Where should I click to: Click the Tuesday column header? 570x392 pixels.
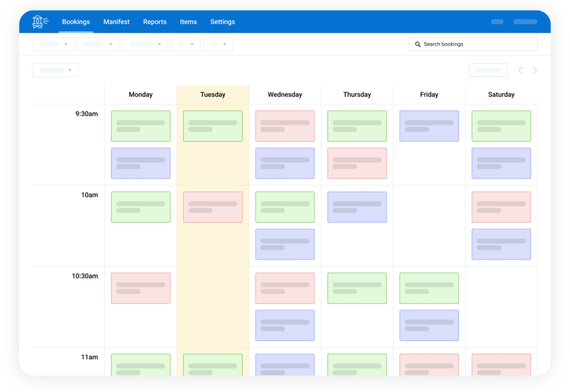[x=212, y=94]
